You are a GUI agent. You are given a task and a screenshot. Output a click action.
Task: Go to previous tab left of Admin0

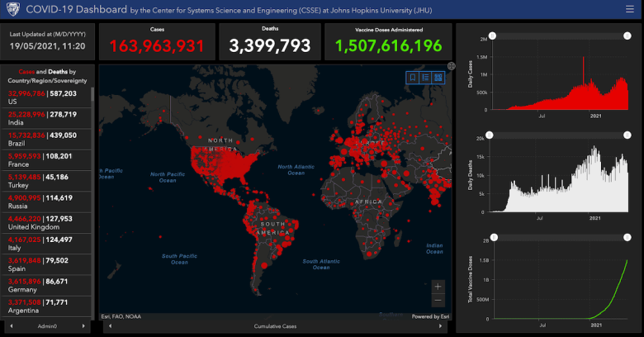click(x=12, y=326)
